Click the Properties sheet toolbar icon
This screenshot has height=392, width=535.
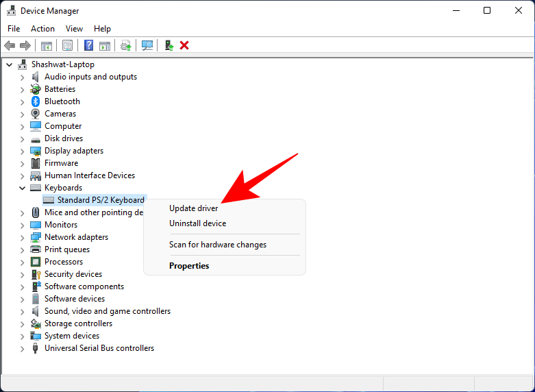[x=67, y=45]
